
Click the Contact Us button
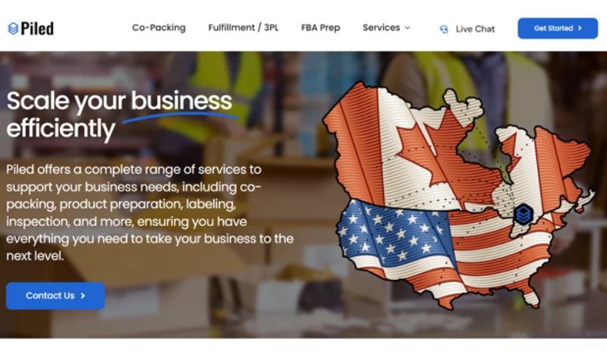pos(55,296)
